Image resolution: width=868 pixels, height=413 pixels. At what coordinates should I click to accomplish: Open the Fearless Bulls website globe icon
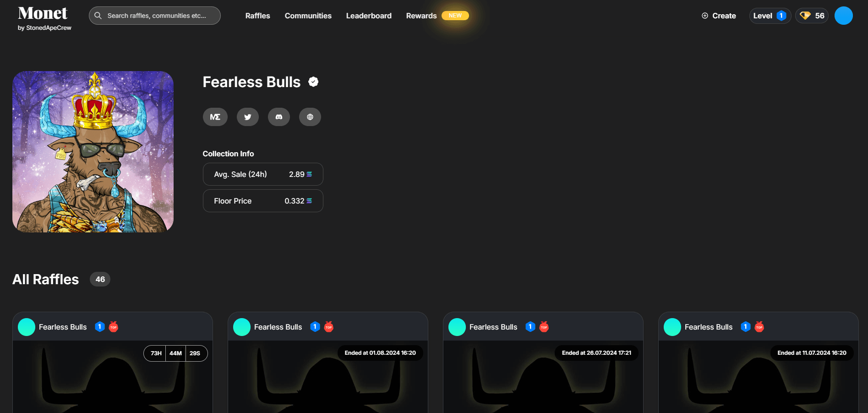[310, 117]
